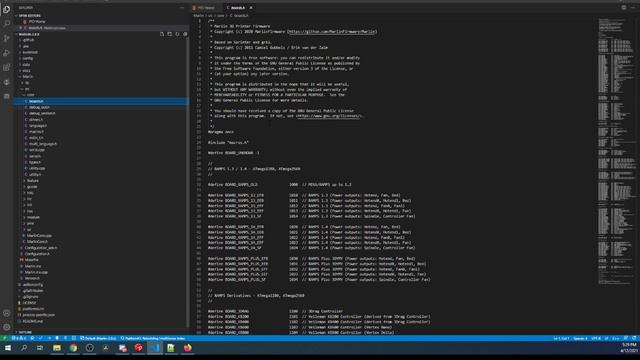This screenshot has height=360, width=640.
Task: Open the Manage gear icon
Action: (x=7, y=327)
